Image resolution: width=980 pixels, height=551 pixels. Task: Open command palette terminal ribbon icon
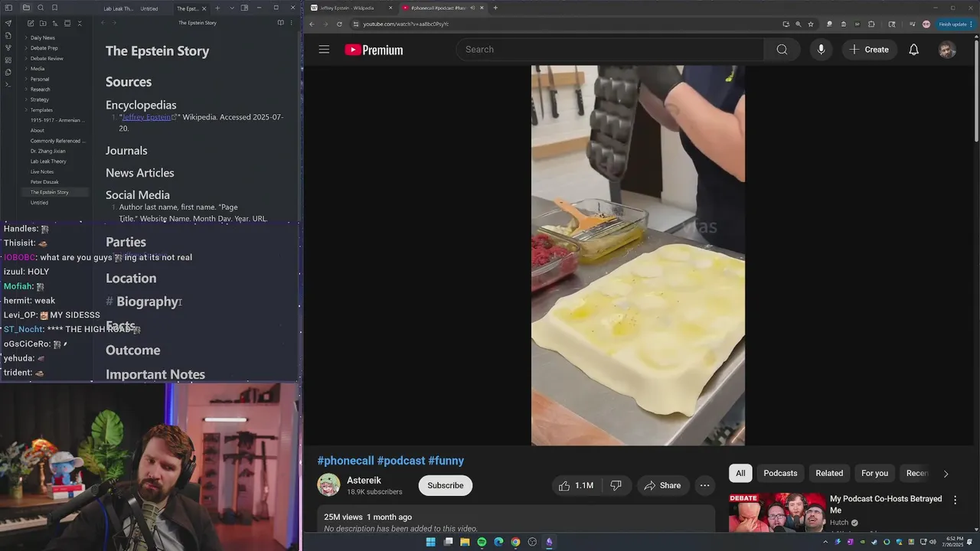[x=8, y=84]
